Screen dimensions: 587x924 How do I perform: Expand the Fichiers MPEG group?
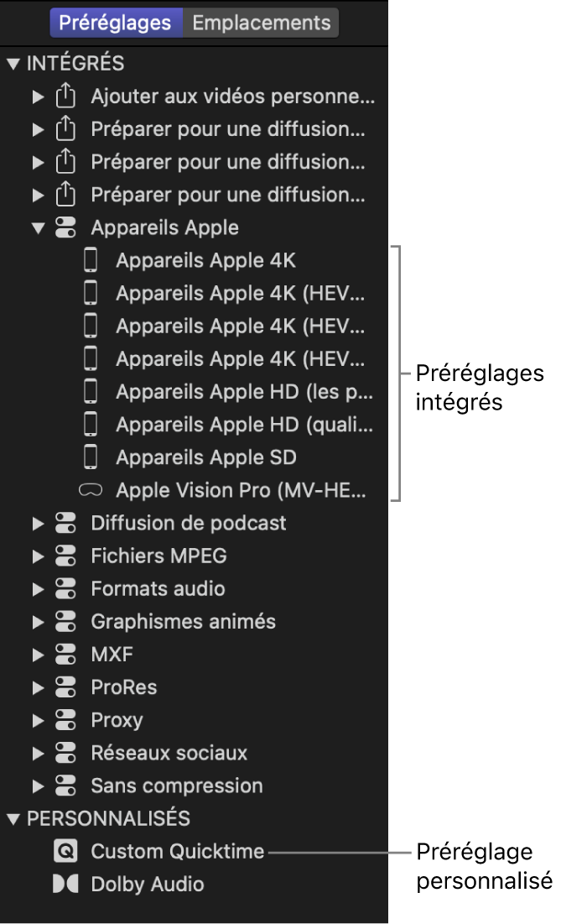click(x=38, y=556)
